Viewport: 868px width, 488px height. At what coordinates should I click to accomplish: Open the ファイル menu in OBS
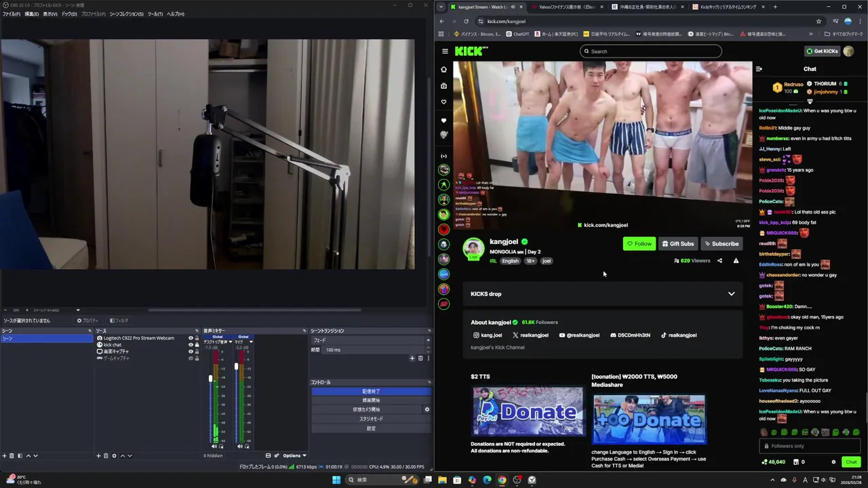coord(11,14)
